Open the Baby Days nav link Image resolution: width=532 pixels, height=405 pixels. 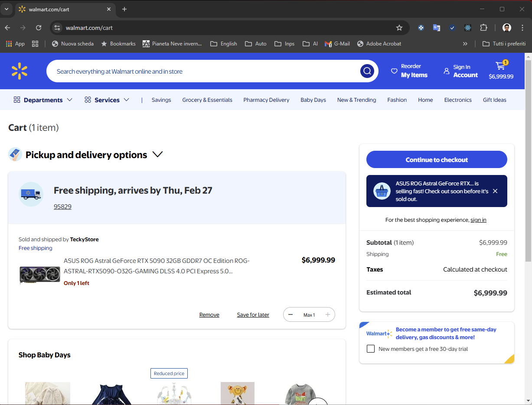tap(313, 100)
